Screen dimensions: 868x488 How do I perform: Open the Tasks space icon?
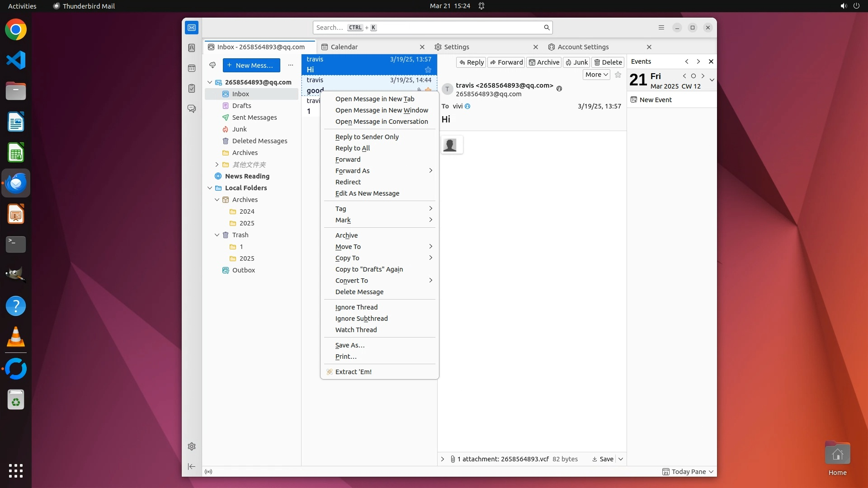coord(192,89)
